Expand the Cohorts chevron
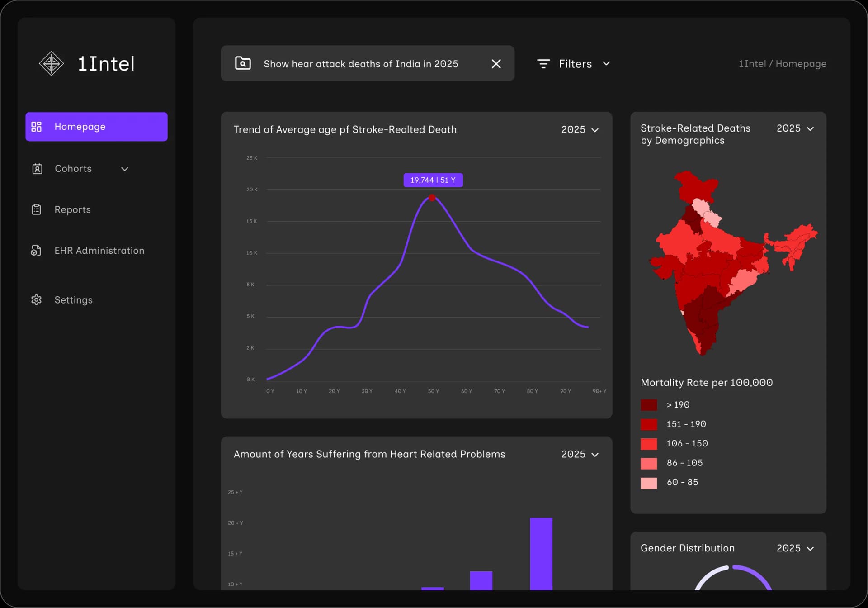This screenshot has width=868, height=608. click(125, 169)
